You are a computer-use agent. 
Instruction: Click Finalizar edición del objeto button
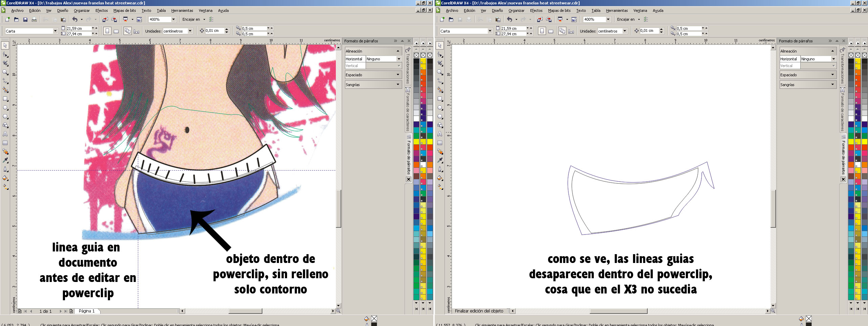coord(479,311)
